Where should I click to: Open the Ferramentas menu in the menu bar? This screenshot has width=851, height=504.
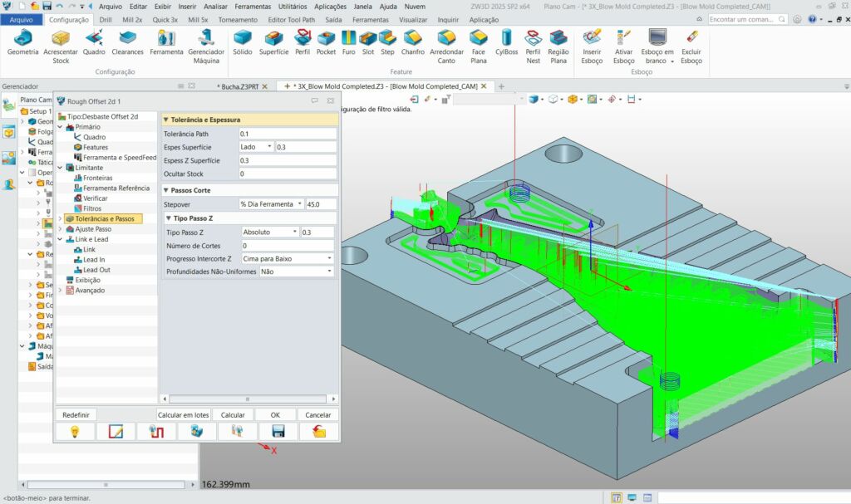253,7
